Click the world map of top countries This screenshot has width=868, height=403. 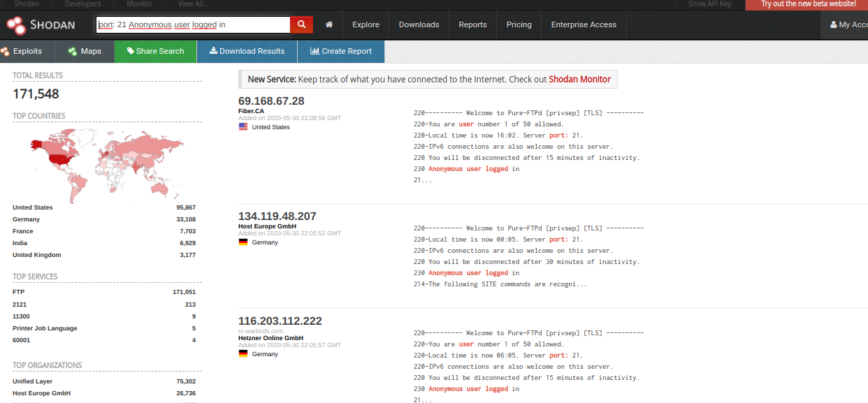(x=106, y=162)
